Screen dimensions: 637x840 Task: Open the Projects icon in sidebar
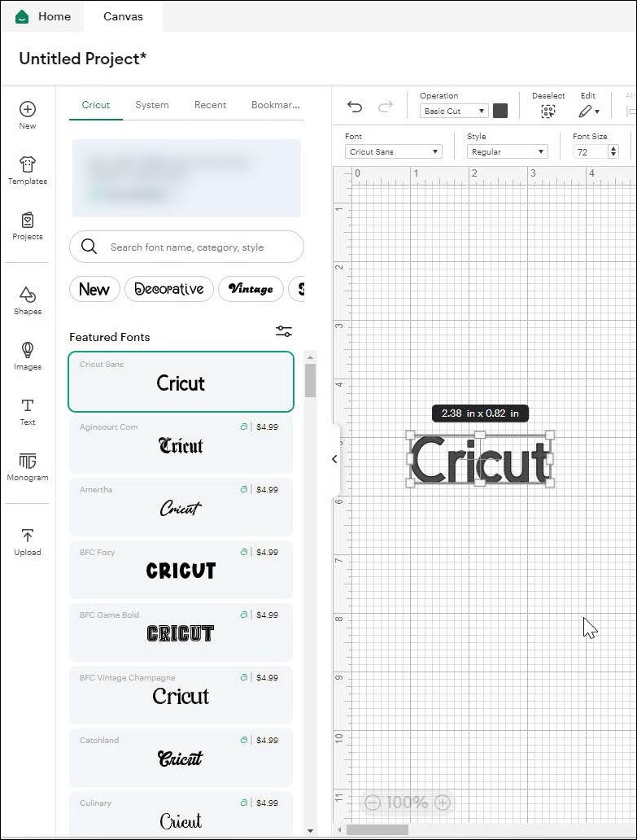(28, 220)
